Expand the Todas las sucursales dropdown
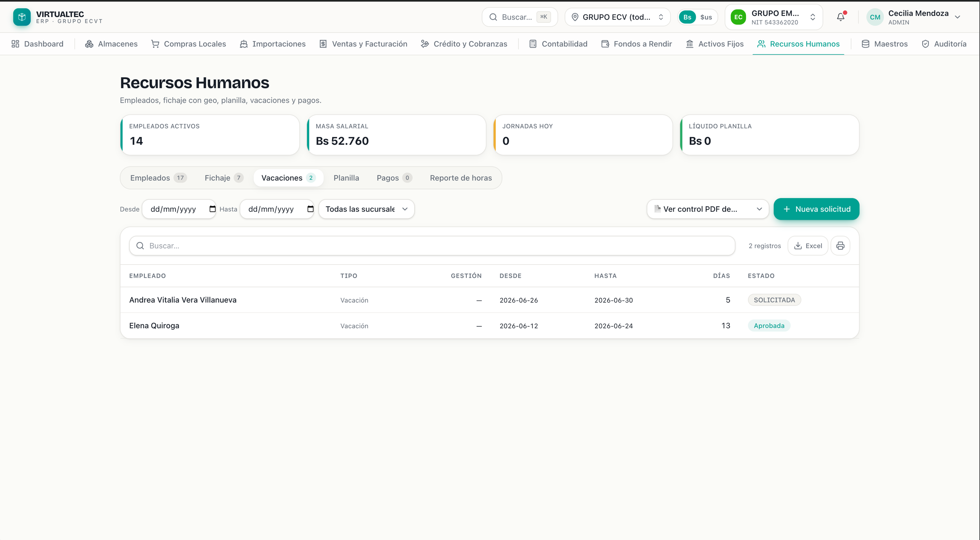 point(366,209)
